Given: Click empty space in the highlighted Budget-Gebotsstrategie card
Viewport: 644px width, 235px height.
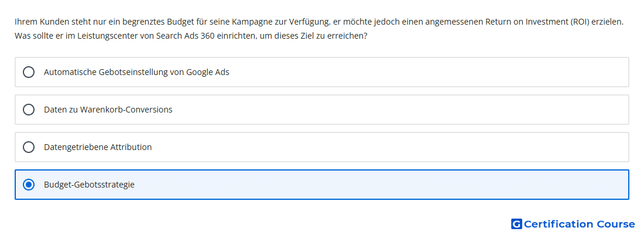Looking at the screenshot, I should 382,185.
